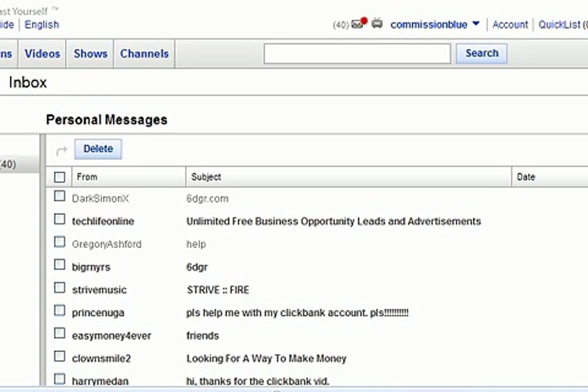The image size is (588, 392).
Task: Open the commissionblue username link
Action: tap(428, 24)
